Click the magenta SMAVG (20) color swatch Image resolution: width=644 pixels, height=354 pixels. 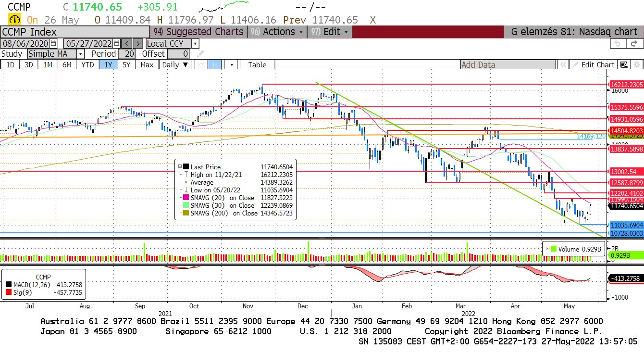186,198
